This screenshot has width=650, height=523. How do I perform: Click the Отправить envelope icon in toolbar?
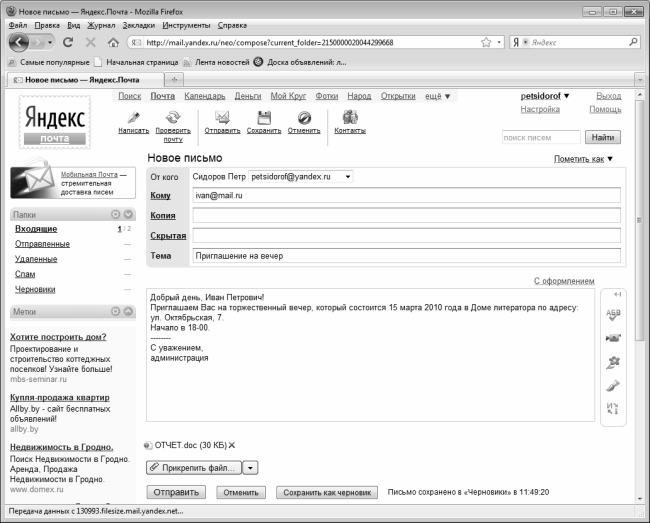click(x=222, y=117)
